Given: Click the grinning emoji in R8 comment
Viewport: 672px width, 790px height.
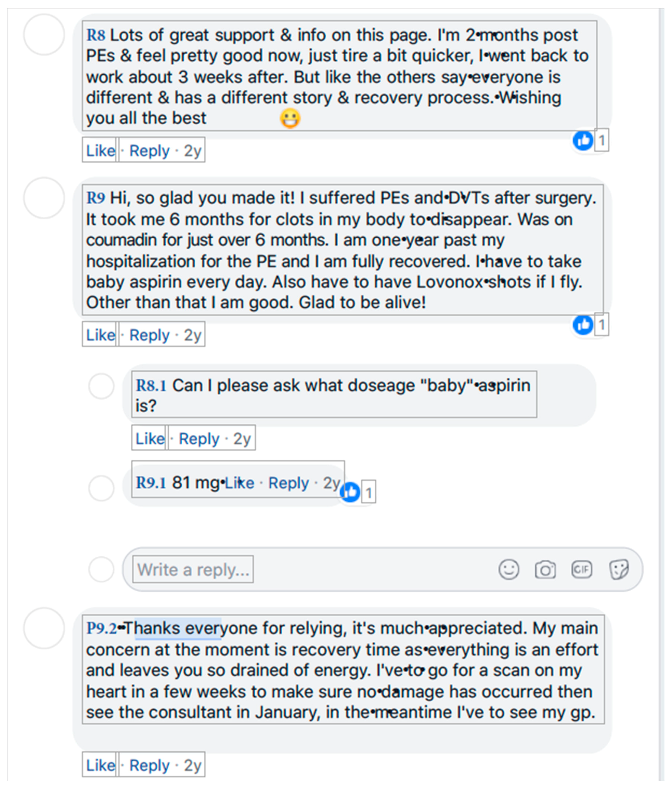Looking at the screenshot, I should 290,118.
